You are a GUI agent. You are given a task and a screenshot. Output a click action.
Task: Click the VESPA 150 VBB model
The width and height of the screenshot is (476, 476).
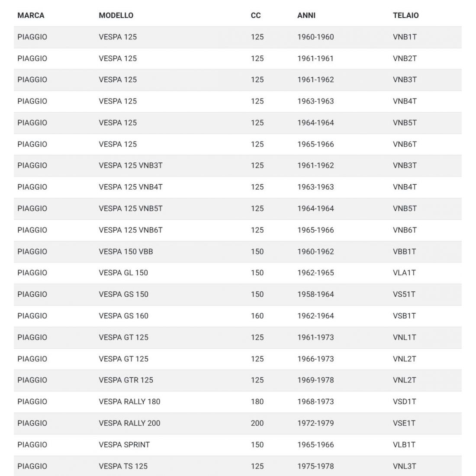click(x=126, y=251)
